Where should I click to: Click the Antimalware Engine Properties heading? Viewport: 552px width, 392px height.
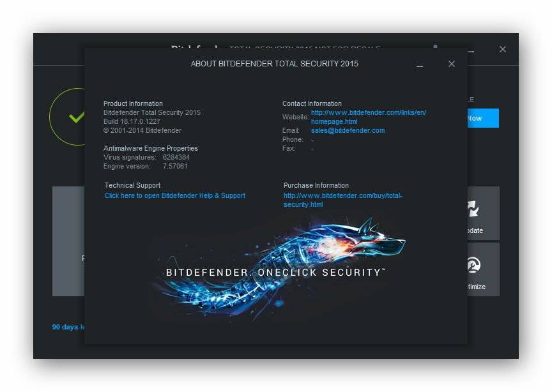pyautogui.click(x=151, y=148)
